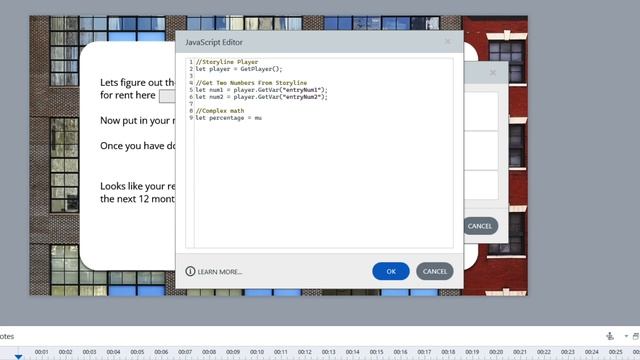This screenshot has height=360, width=640.
Task: Click code line '//Storyline Player'
Action: coord(227,62)
